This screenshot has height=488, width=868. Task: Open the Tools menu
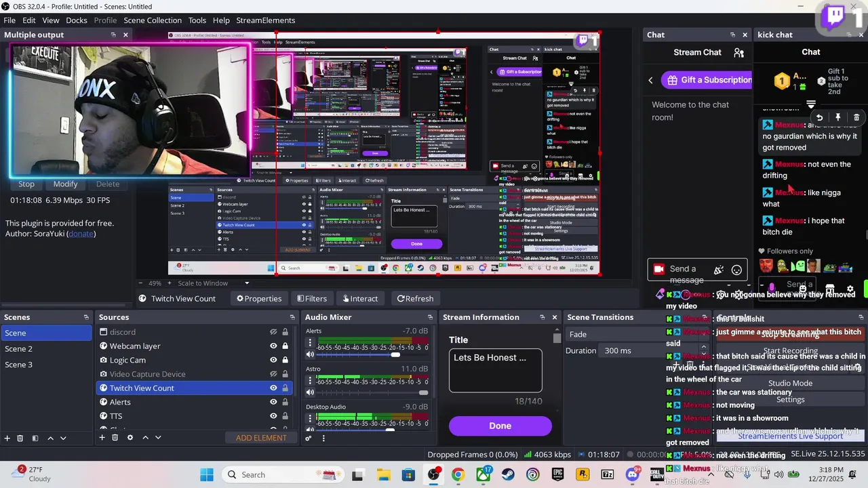[x=197, y=20]
